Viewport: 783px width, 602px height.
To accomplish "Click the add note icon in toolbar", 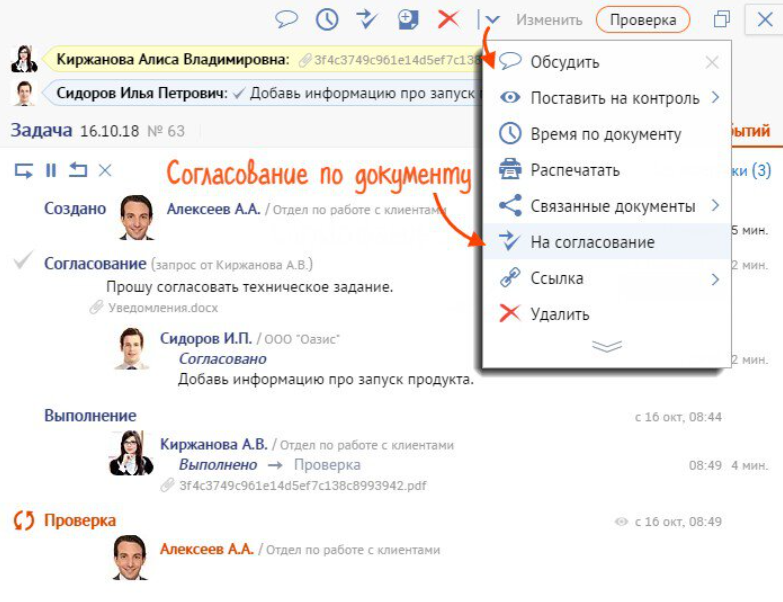I will (x=408, y=19).
